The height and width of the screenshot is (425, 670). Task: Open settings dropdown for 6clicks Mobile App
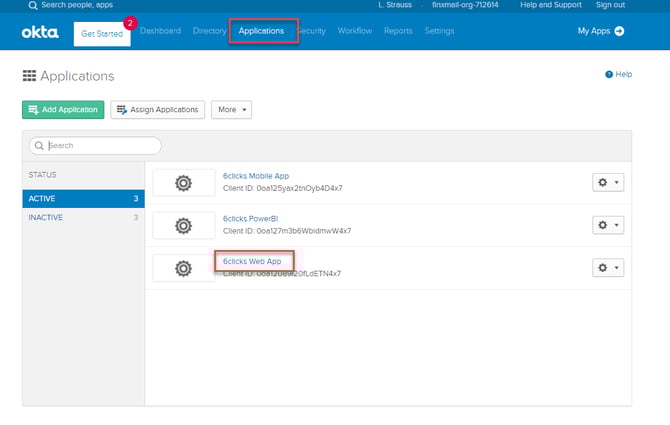point(608,183)
